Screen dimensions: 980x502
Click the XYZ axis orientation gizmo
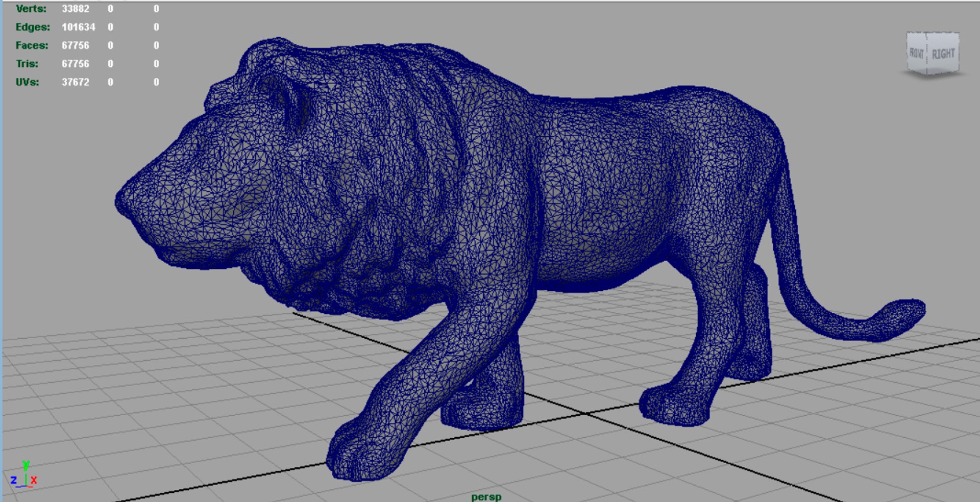click(23, 475)
